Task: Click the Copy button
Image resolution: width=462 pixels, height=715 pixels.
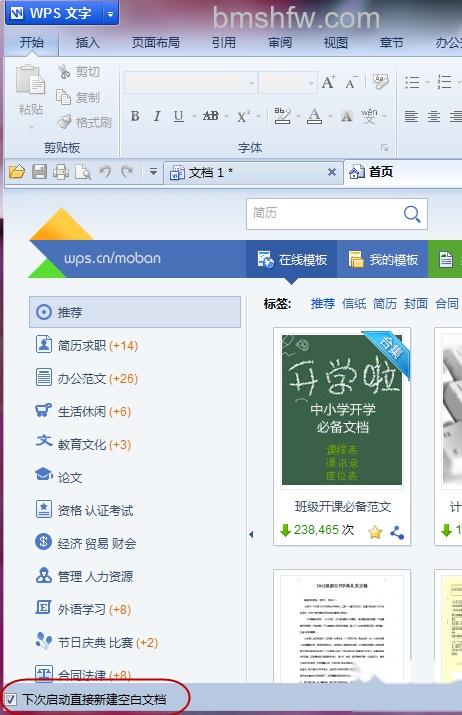Action: coord(78,97)
